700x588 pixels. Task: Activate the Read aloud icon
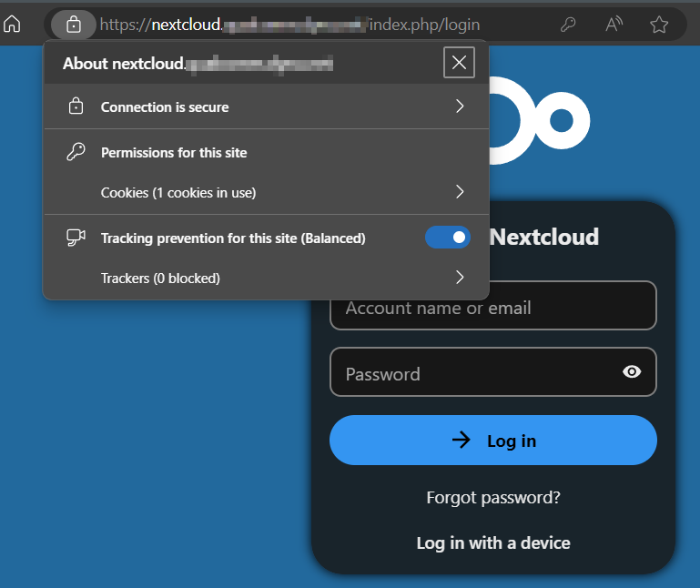614,24
